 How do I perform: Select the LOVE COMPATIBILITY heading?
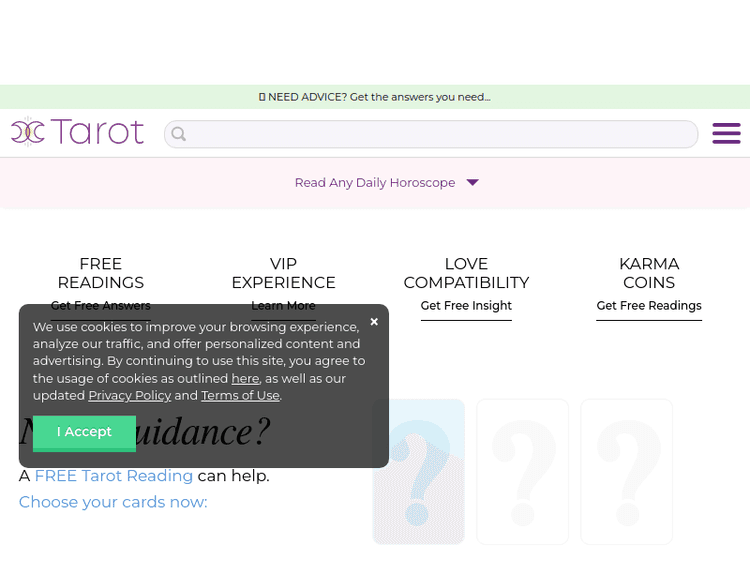point(466,273)
